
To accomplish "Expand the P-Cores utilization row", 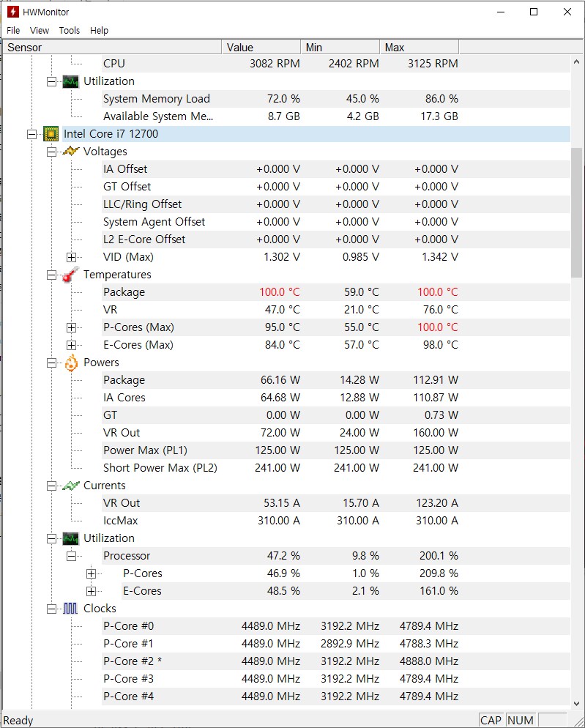I will click(x=91, y=574).
